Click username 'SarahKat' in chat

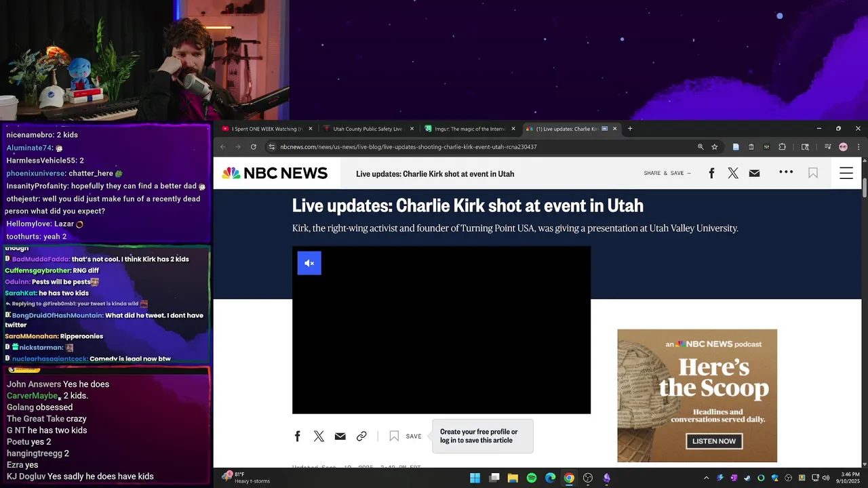pyautogui.click(x=20, y=293)
